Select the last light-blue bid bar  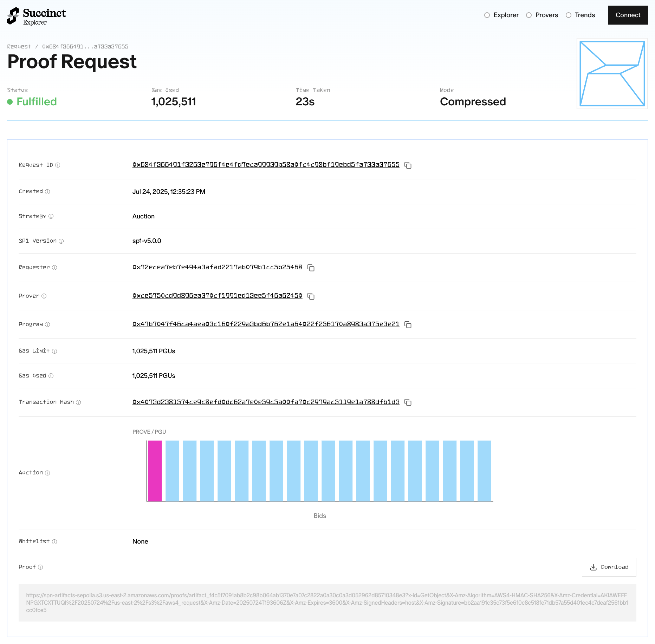(484, 471)
